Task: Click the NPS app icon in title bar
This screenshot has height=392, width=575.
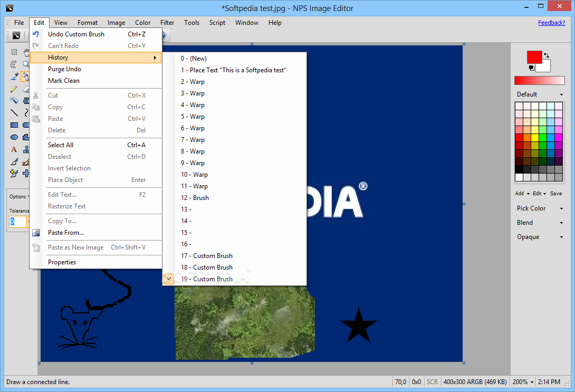Action: pyautogui.click(x=9, y=8)
